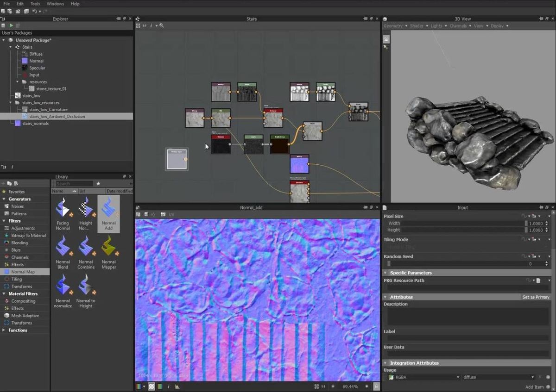Screen dimensions: 556x392
Task: Click the magnifier zoom icon in the Stairs graph toolbar
Action: 161,25
